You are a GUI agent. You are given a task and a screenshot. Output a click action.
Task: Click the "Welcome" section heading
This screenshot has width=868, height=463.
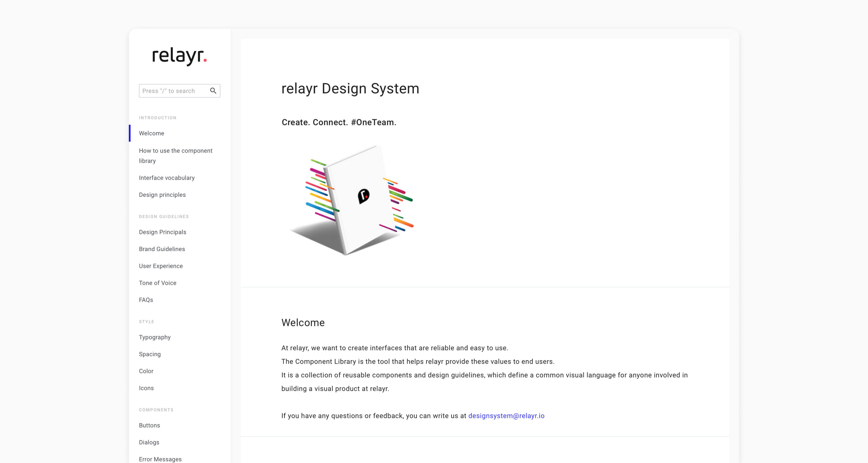(303, 322)
